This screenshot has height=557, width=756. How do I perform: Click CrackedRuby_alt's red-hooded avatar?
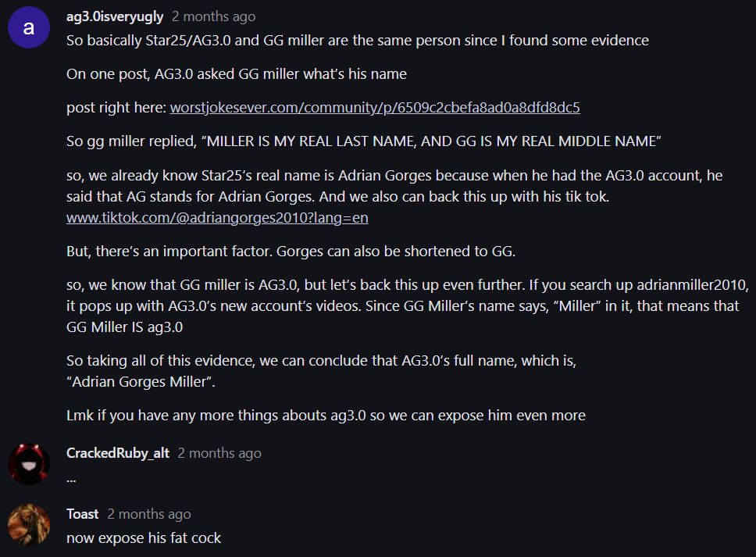tap(29, 463)
